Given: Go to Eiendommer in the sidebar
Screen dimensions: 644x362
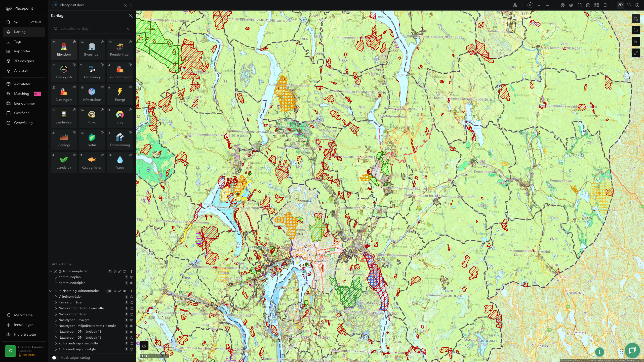Looking at the screenshot, I should coord(24,104).
